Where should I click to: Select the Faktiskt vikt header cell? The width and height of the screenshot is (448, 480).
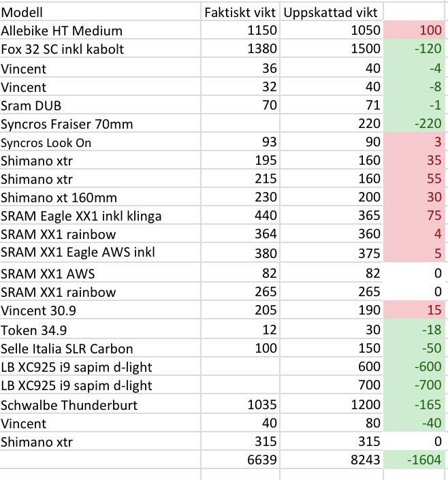240,12
